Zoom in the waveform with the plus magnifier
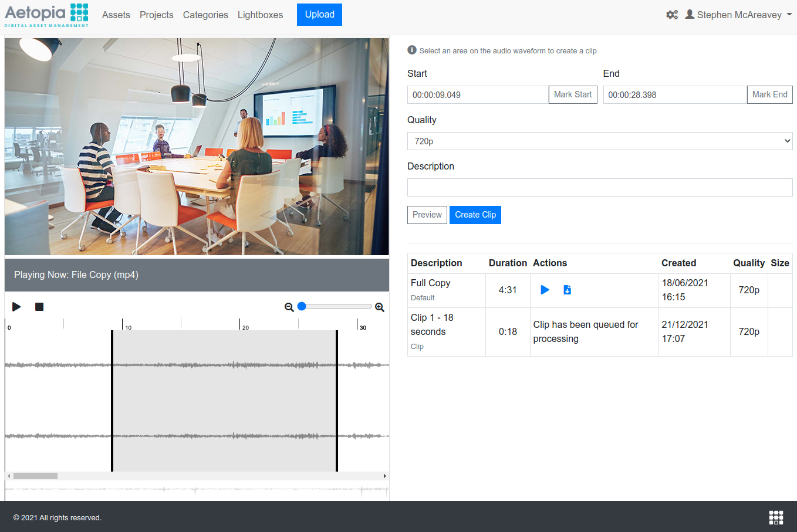 (380, 307)
